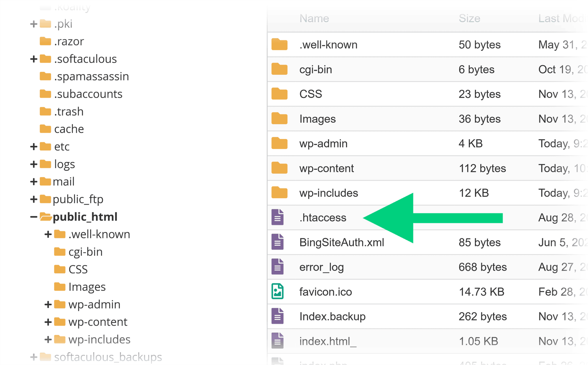Image resolution: width=588 pixels, height=365 pixels.
Task: Expand the wp-includes node under public_html
Action: coord(48,339)
